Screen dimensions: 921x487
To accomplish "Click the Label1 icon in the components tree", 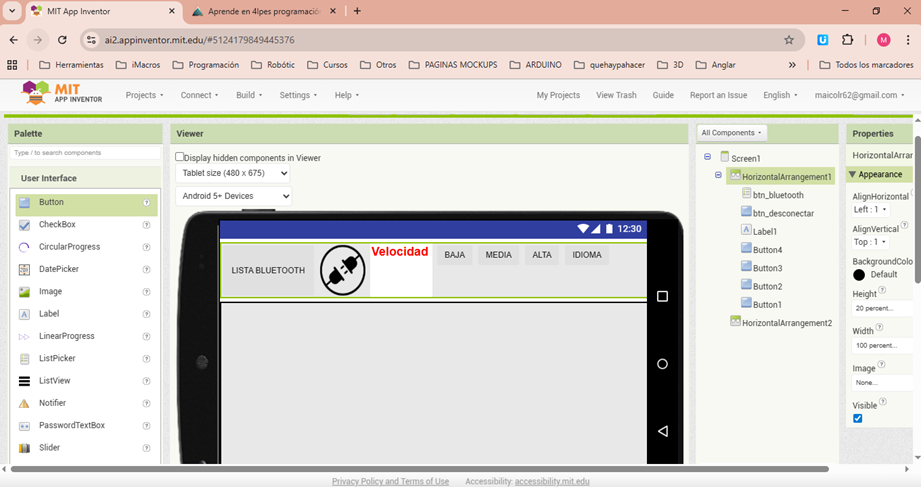I will pos(746,230).
